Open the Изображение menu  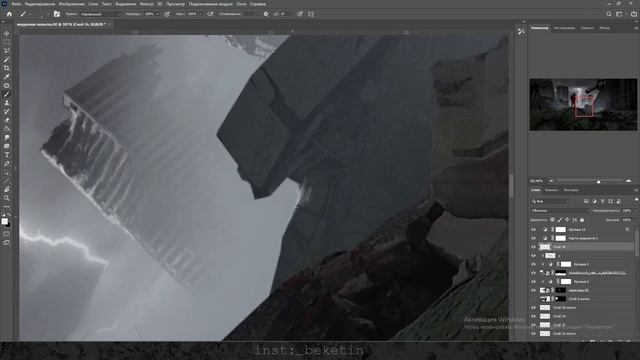click(71, 4)
